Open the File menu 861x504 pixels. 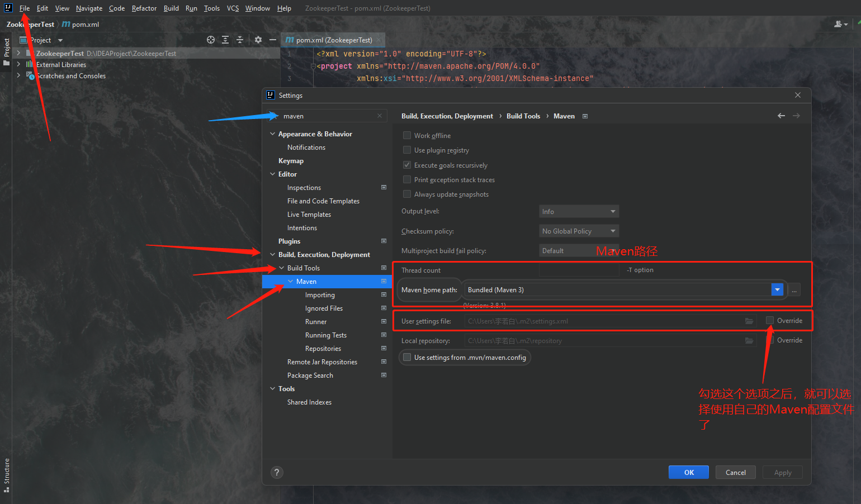point(25,8)
